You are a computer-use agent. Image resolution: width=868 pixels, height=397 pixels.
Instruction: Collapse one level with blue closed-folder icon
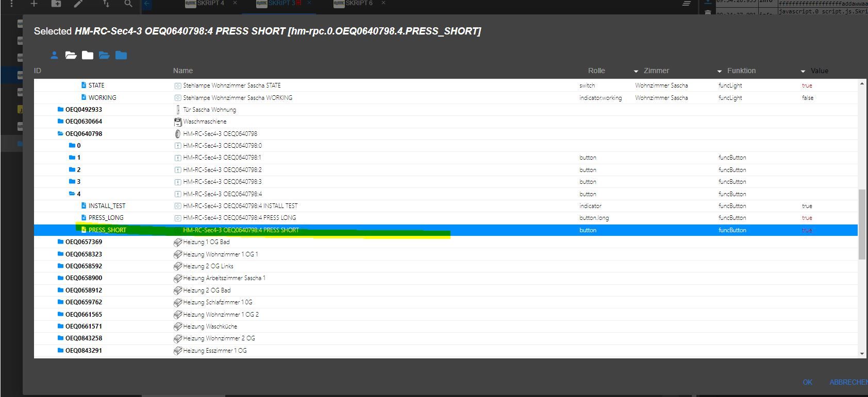tap(121, 55)
